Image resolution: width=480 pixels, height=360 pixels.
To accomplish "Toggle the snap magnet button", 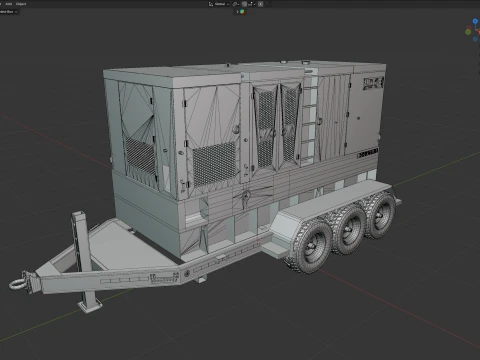I will (244, 4).
